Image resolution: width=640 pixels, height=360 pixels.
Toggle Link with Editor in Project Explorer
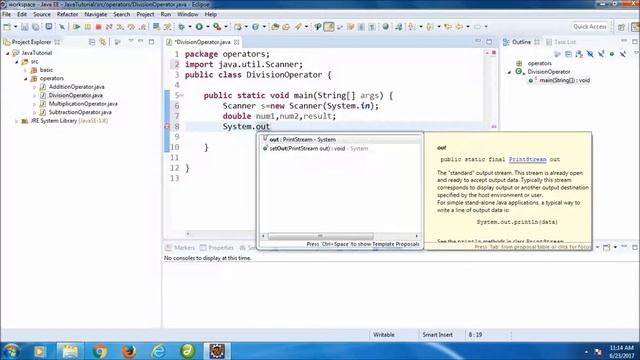[102, 42]
